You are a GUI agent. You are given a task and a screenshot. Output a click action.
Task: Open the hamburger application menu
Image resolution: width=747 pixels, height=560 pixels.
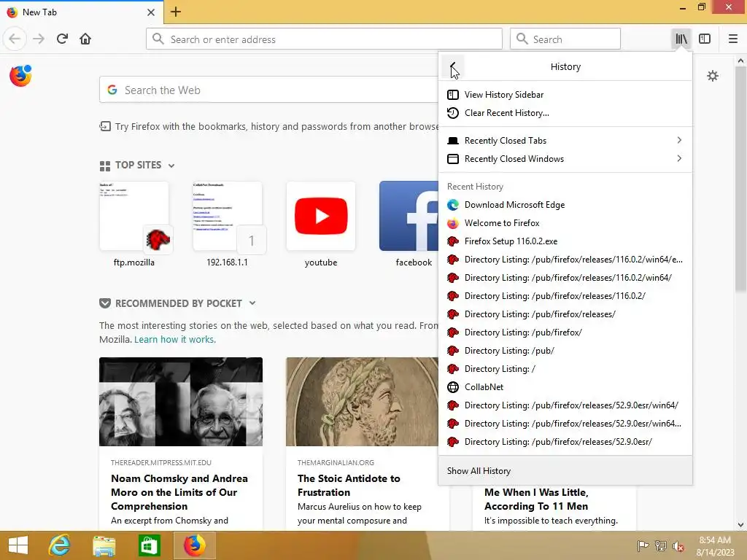click(733, 39)
